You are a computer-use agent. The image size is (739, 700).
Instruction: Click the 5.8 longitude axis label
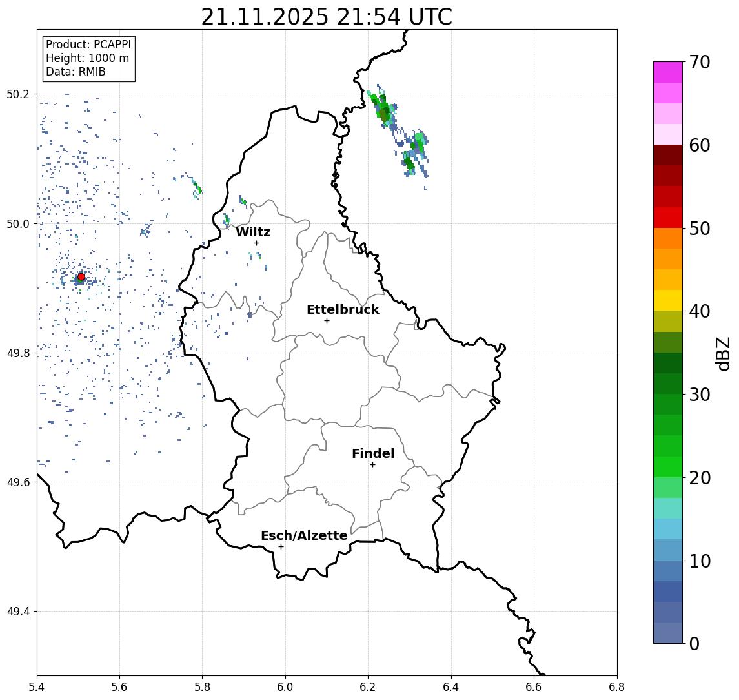tap(202, 687)
